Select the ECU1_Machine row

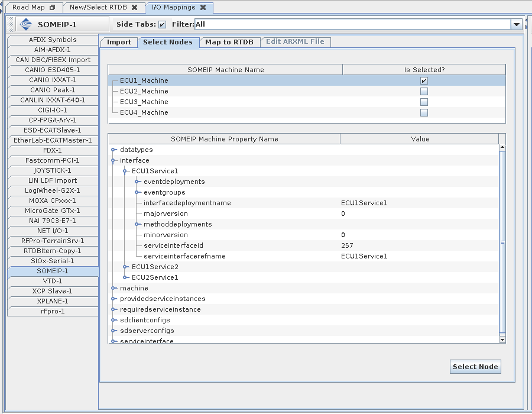click(x=307, y=81)
